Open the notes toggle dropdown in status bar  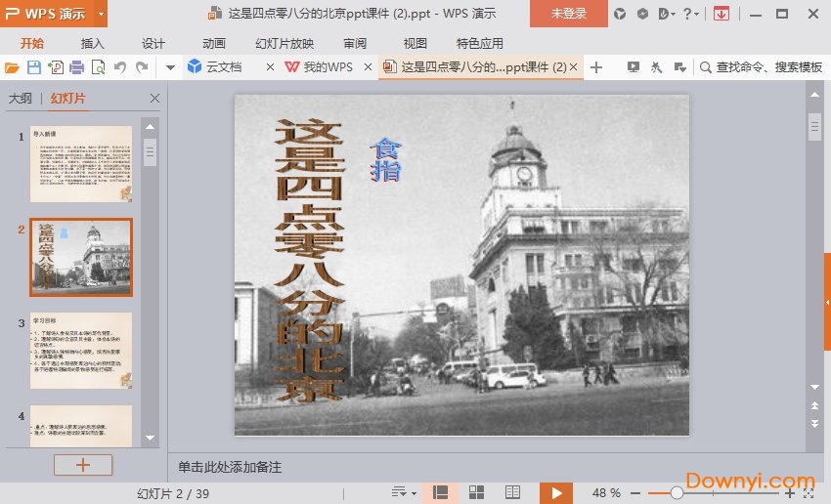coord(404,493)
